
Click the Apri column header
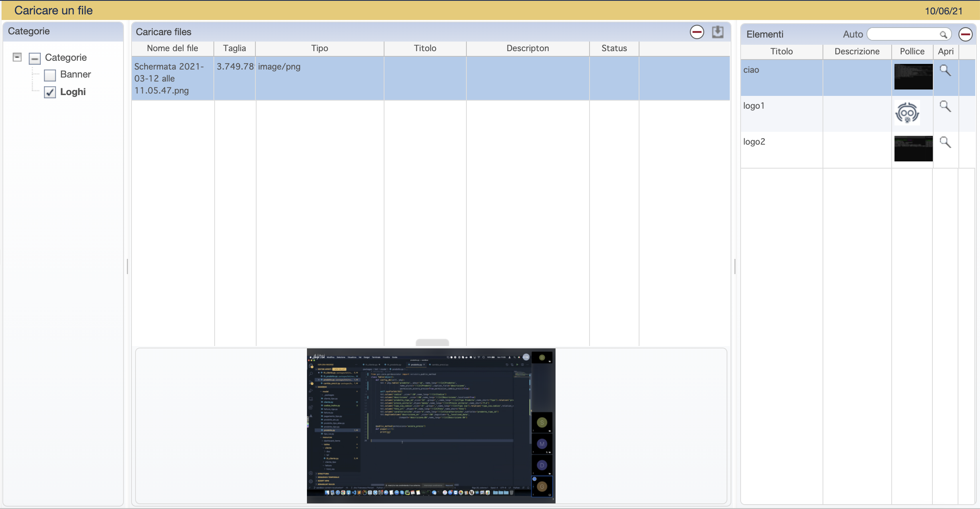point(946,52)
